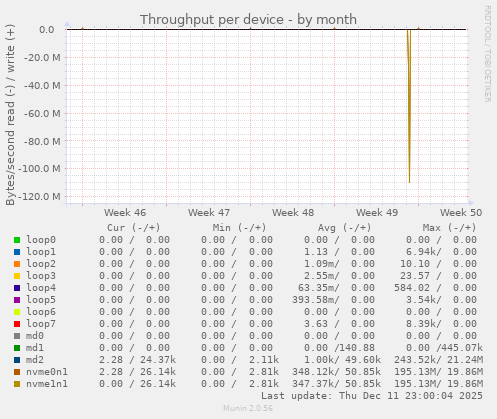Click the Last update timestamp text

372,396
